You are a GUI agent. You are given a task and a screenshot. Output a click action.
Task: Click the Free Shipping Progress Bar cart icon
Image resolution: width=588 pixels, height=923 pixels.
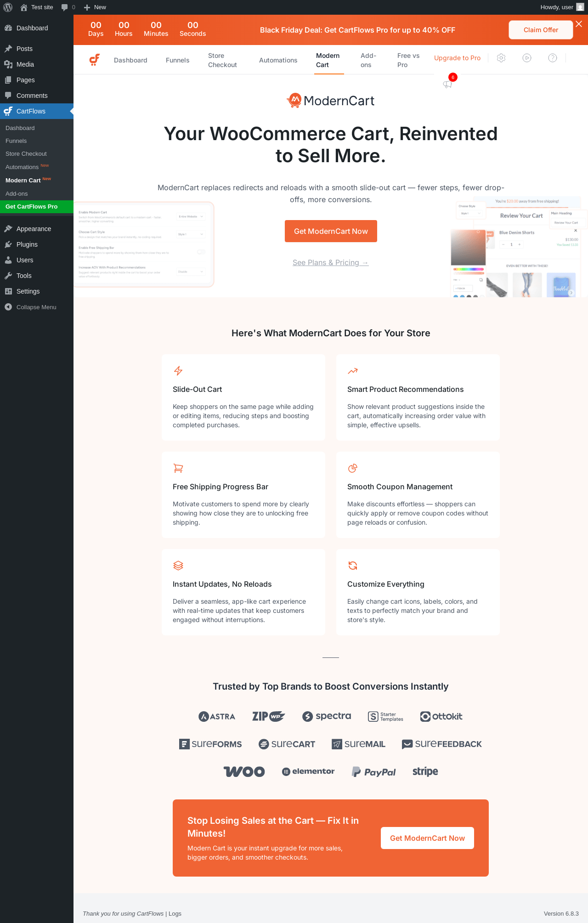tap(178, 468)
